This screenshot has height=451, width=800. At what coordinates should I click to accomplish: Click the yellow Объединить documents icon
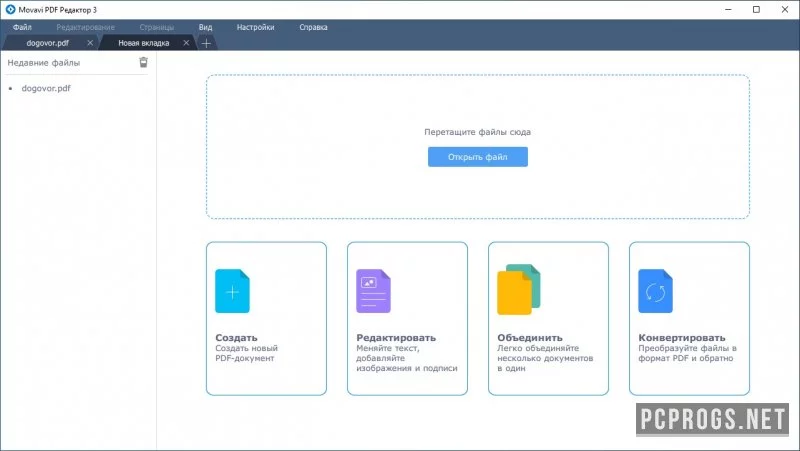click(518, 289)
